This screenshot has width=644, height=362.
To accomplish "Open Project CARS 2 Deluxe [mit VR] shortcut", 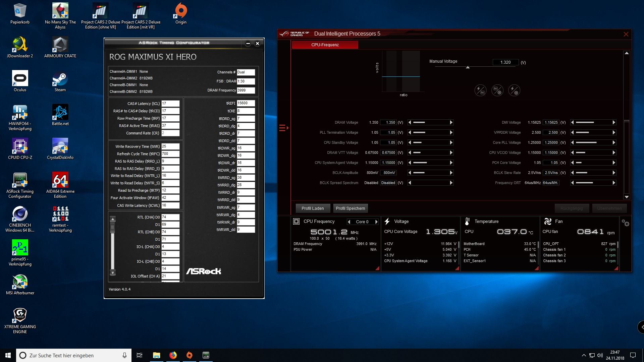I will (x=141, y=15).
